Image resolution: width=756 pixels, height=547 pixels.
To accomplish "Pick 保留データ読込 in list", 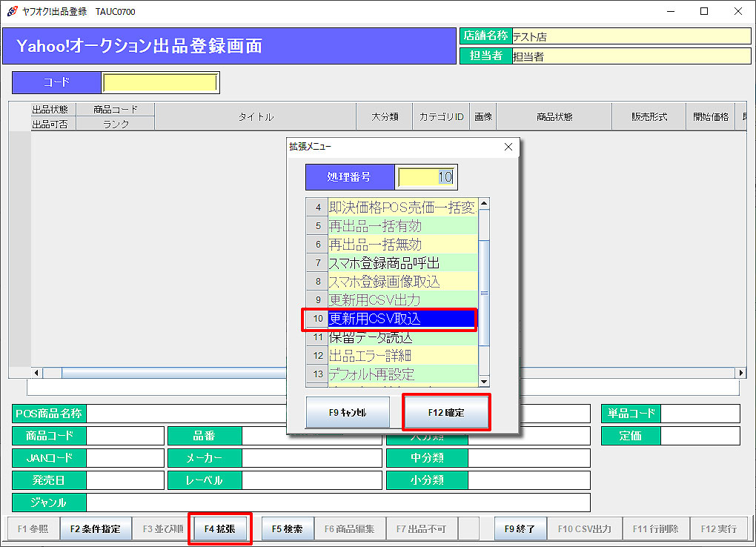I will point(402,337).
